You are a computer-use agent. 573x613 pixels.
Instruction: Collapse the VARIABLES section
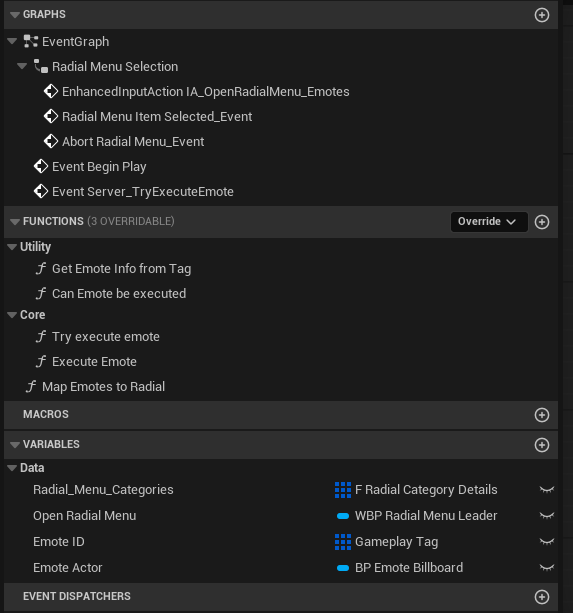(x=15, y=445)
